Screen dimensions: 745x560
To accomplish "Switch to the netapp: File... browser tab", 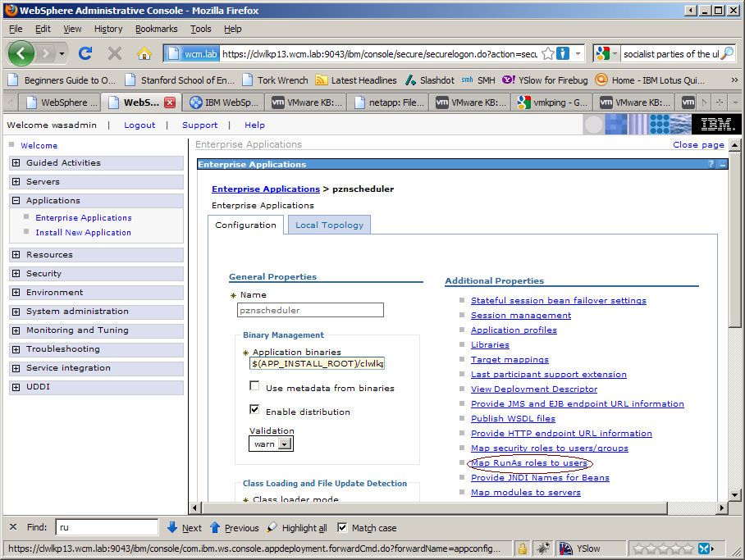I will coord(390,102).
